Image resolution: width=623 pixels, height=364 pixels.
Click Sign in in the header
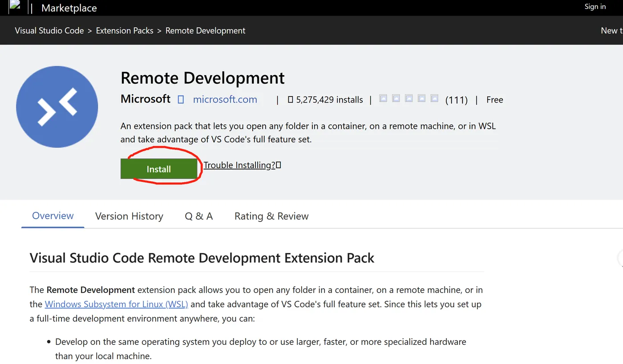595,6
